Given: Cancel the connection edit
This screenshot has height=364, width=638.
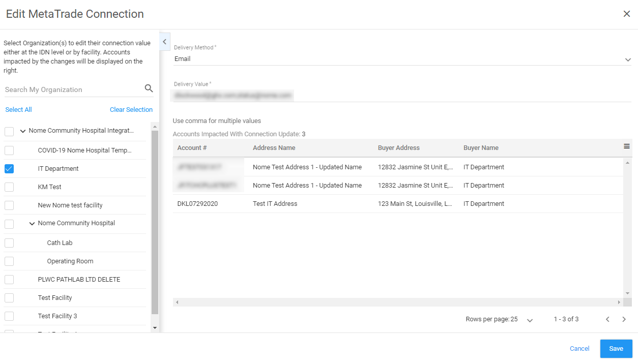Looking at the screenshot, I should coord(579,349).
